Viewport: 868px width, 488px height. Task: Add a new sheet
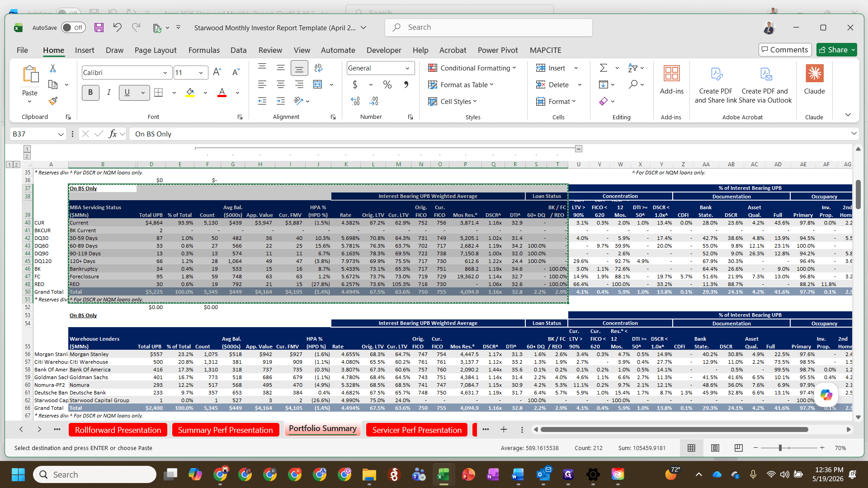(504, 430)
